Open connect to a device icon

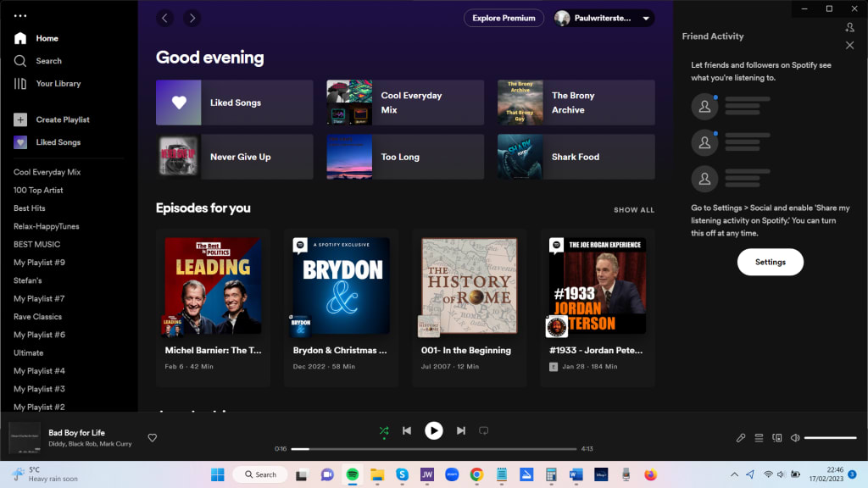(777, 438)
